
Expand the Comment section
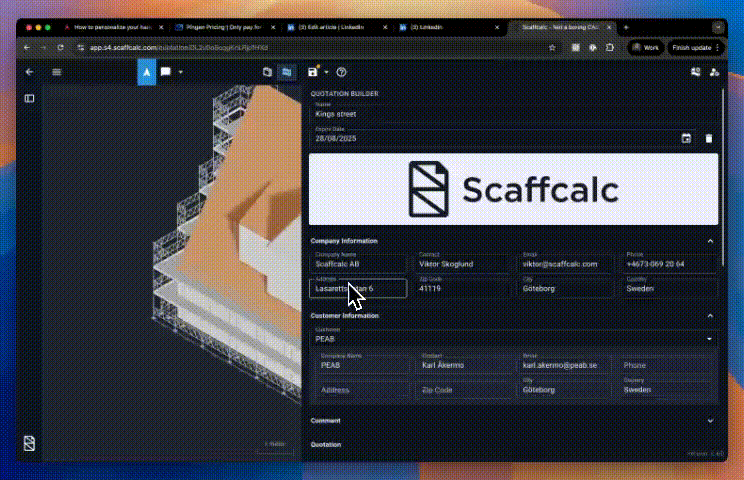(x=710, y=421)
